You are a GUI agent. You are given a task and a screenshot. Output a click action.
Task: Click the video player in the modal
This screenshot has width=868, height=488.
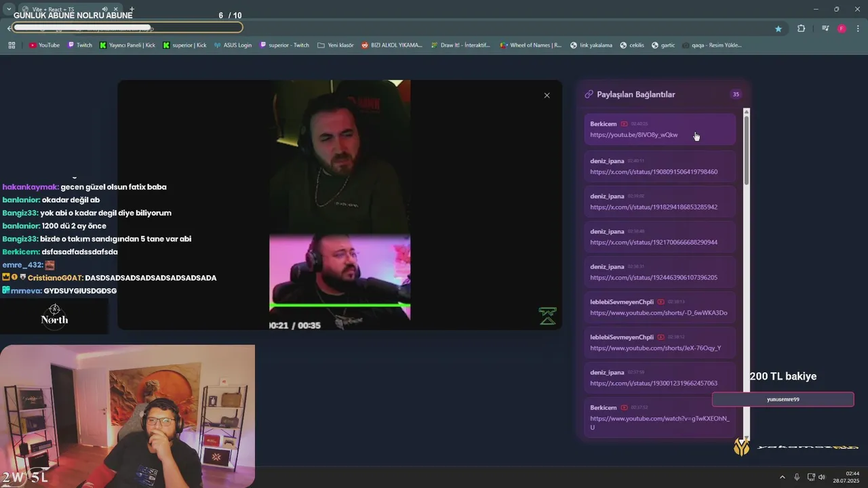[x=340, y=205]
